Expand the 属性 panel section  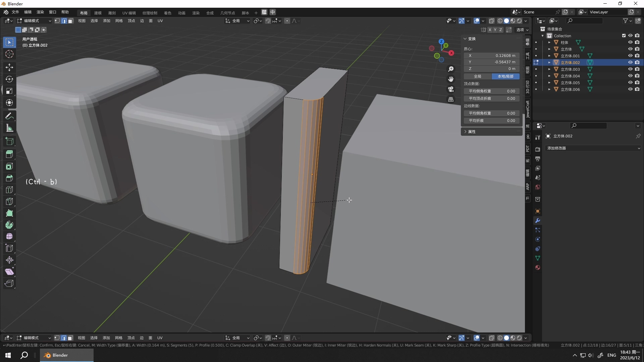coord(472,132)
